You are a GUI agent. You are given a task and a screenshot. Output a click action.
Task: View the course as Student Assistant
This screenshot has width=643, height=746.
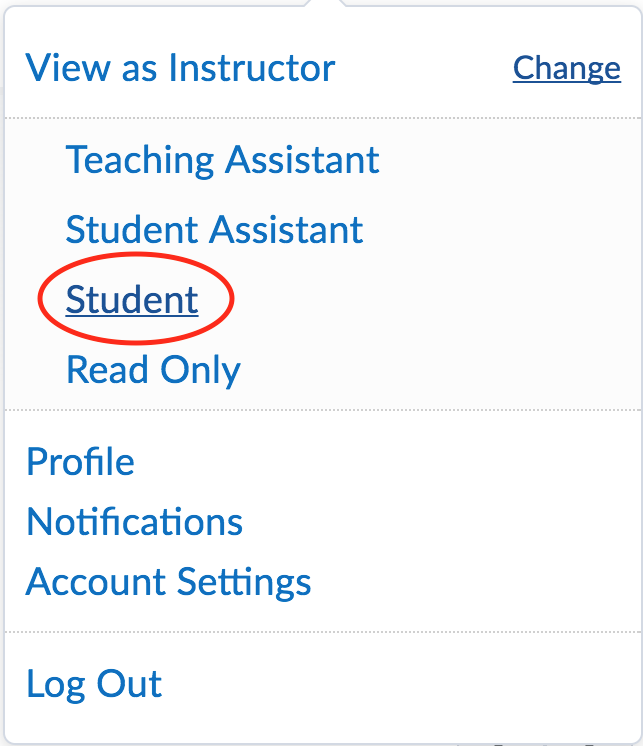point(214,230)
